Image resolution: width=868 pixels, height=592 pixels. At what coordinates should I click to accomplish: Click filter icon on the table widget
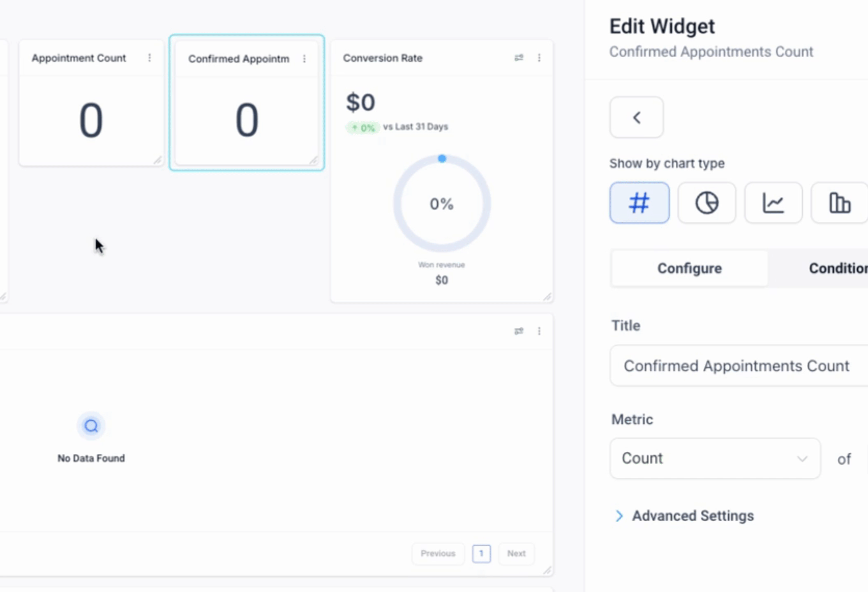(x=519, y=331)
